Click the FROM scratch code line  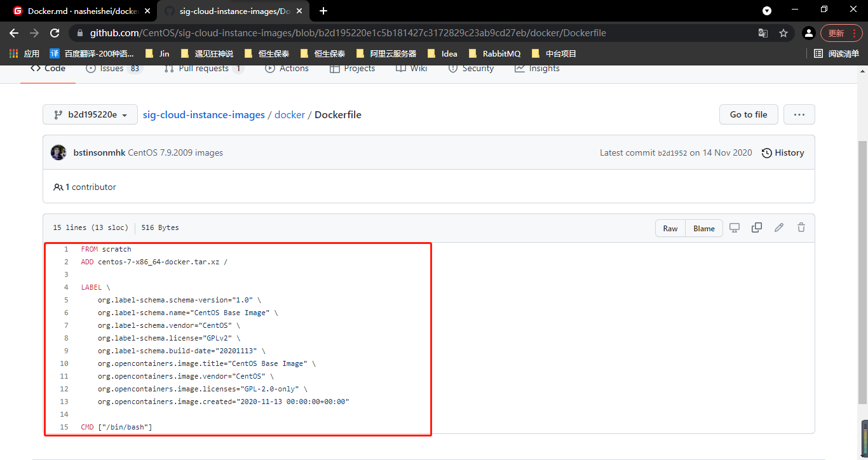[106, 249]
